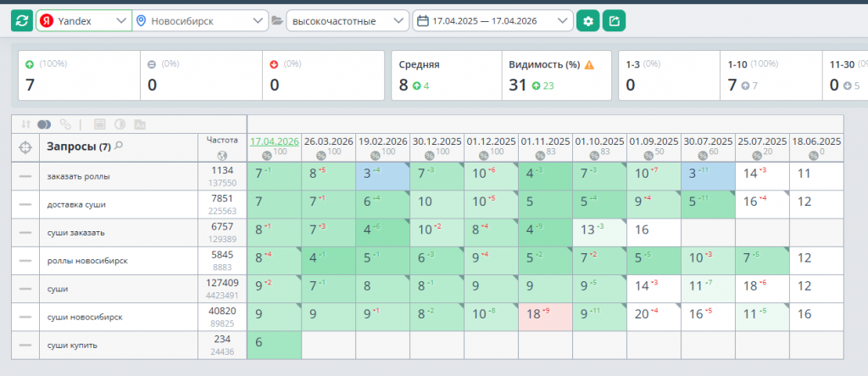Open the Новосибирск region dropdown

[200, 21]
